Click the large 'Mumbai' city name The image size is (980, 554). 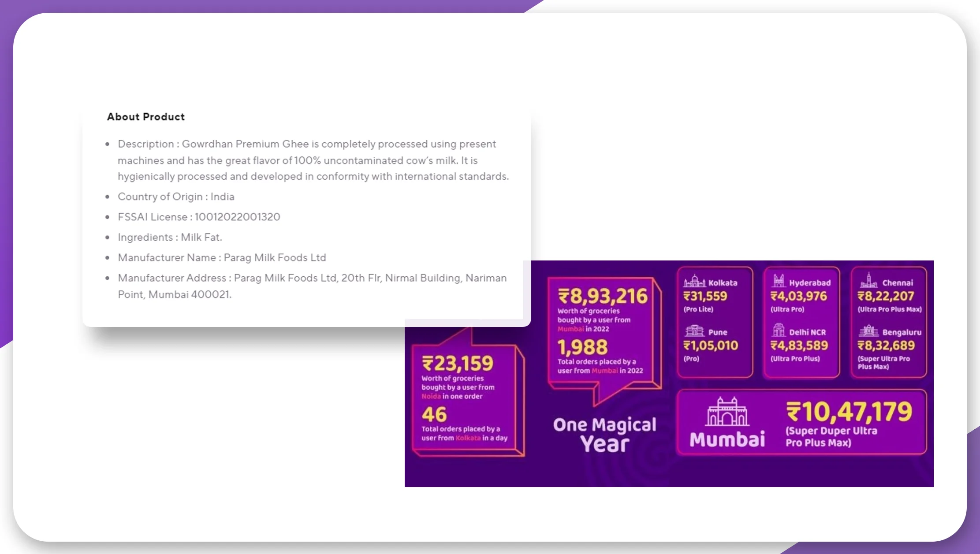point(727,439)
